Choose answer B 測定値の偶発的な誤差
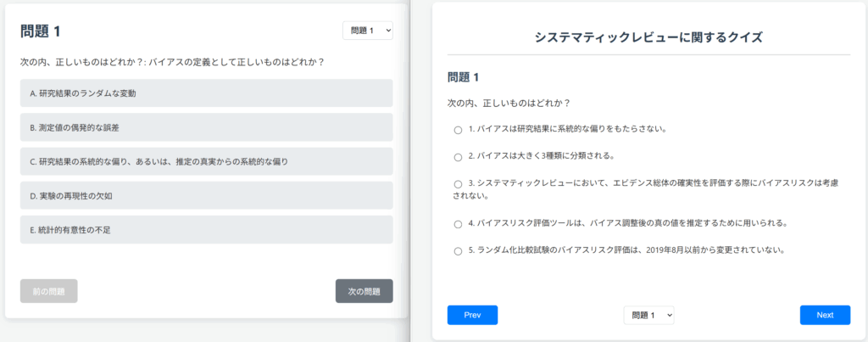 [207, 127]
